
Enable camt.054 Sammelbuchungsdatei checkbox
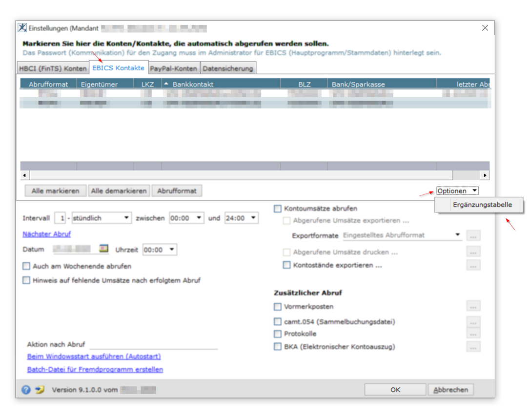pos(278,321)
